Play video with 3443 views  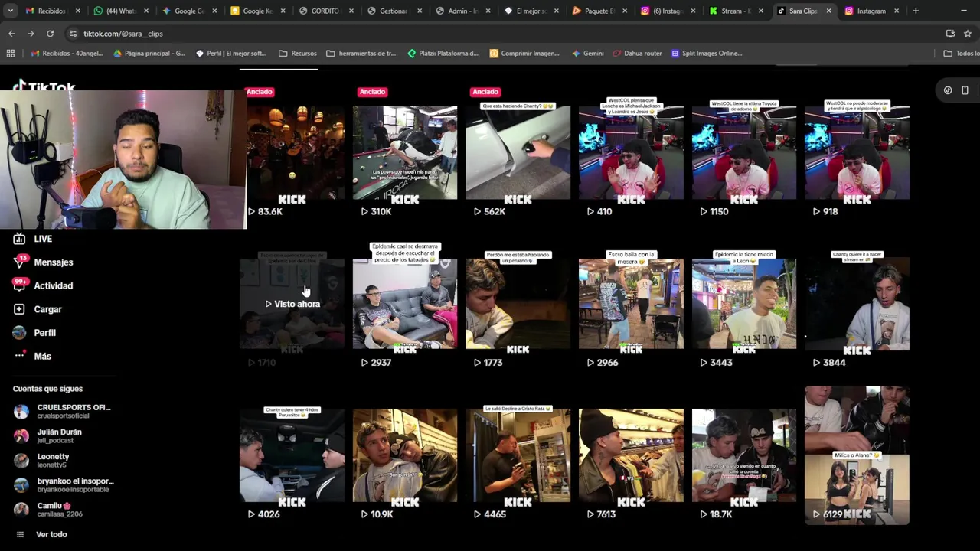[744, 304]
